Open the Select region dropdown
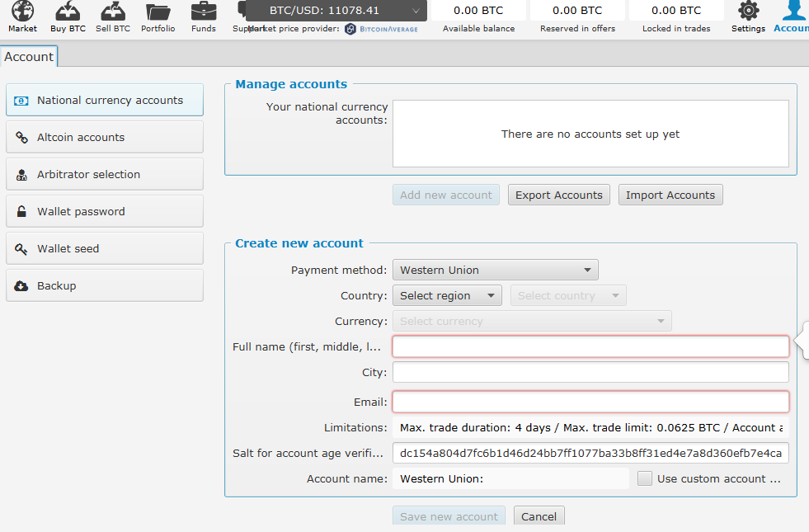This screenshot has height=532, width=809. click(x=447, y=295)
